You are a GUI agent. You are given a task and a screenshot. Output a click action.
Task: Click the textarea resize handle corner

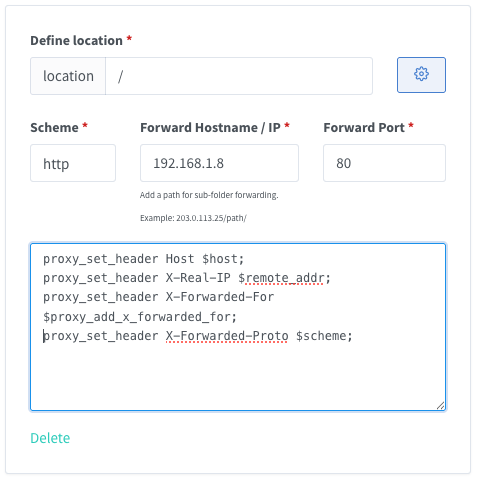pyautogui.click(x=440, y=405)
